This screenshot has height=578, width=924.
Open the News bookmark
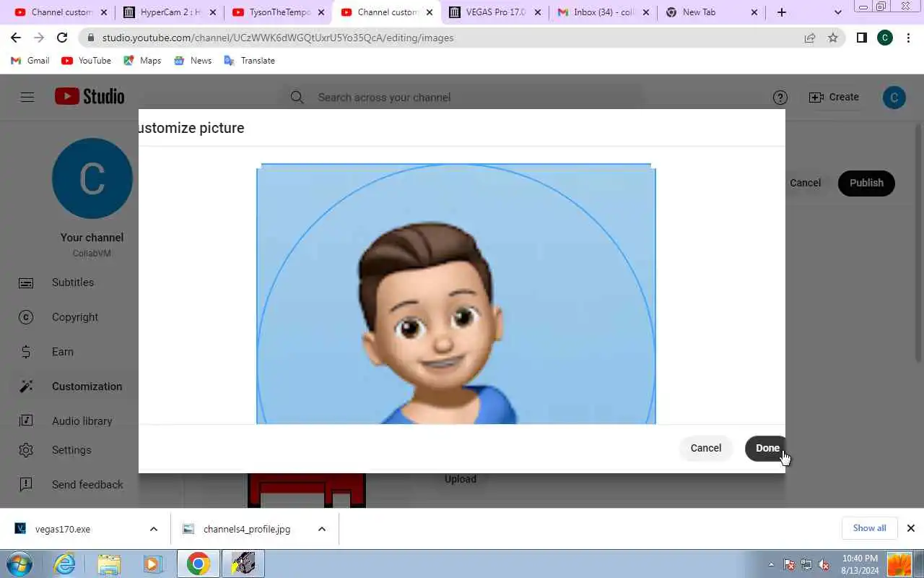193,61
